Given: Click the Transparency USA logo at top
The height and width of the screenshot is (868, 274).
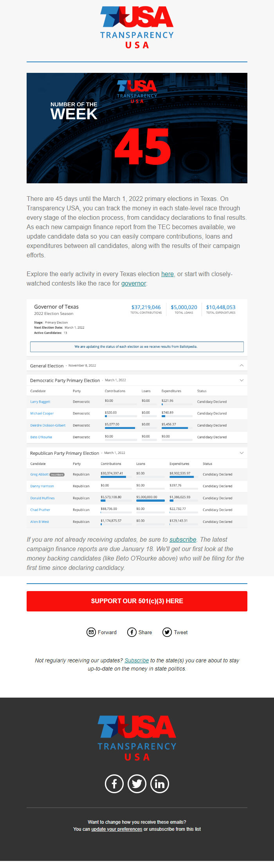Looking at the screenshot, I should click(137, 27).
